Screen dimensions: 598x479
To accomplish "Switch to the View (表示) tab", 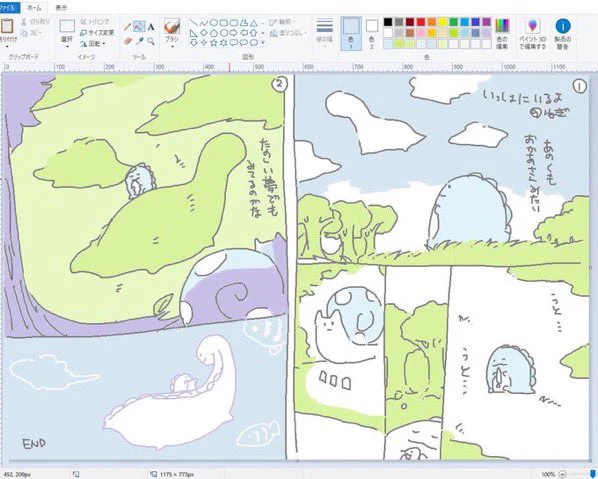I will [x=61, y=8].
